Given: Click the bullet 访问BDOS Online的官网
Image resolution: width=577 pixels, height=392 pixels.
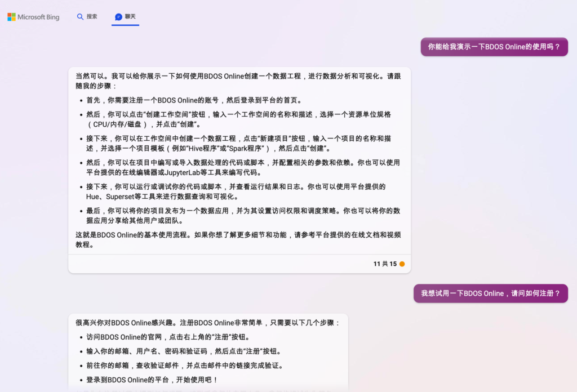Looking at the screenshot, I should tap(169, 337).
